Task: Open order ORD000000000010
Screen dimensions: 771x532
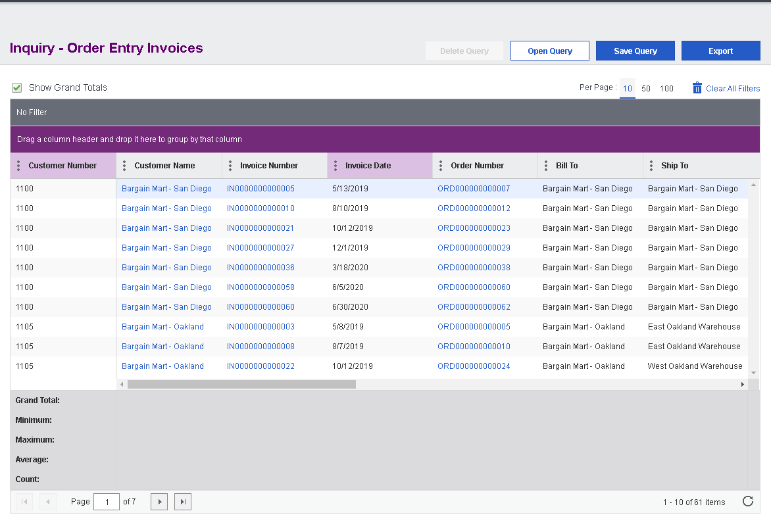Action: pyautogui.click(x=474, y=346)
